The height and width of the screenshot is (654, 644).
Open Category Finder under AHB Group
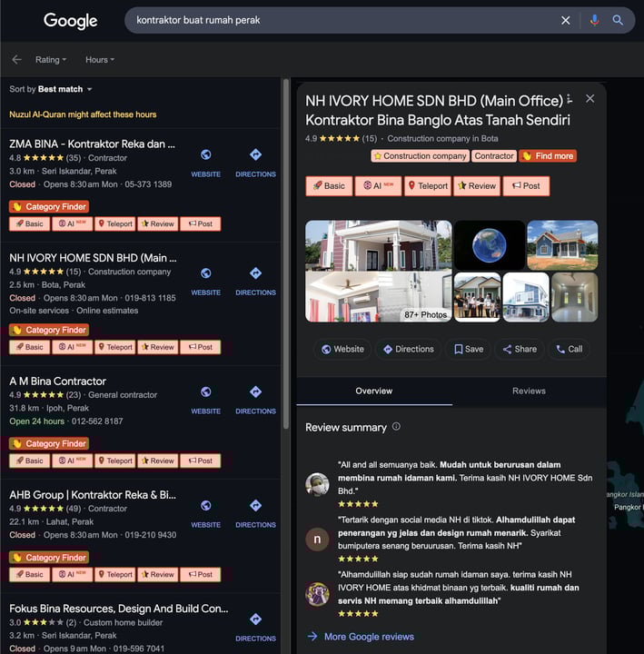[49, 558]
